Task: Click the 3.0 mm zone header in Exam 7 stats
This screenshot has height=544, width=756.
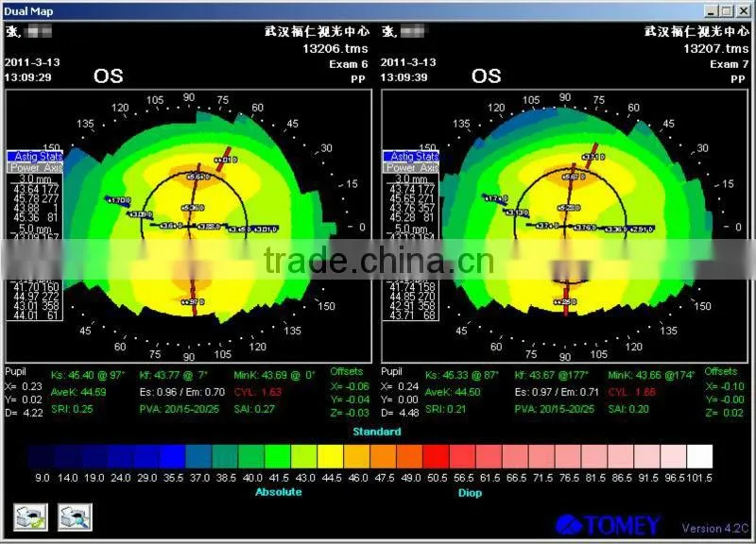Action: tap(411, 178)
